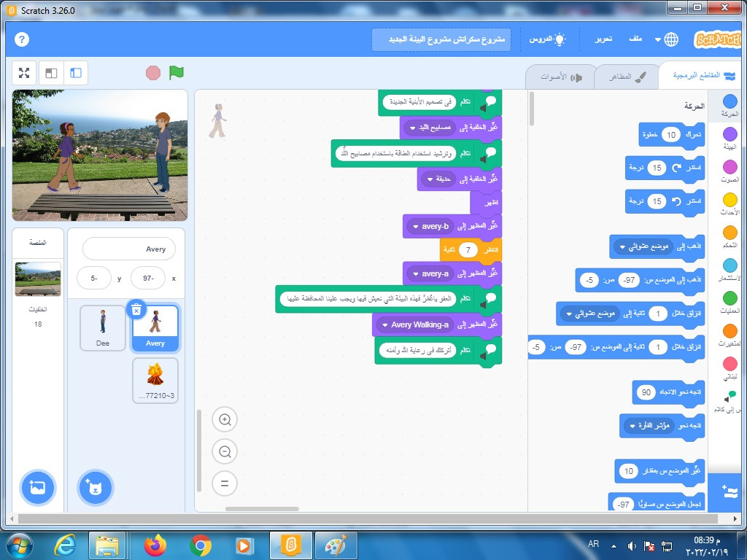Switch to large stage layout

click(x=76, y=73)
